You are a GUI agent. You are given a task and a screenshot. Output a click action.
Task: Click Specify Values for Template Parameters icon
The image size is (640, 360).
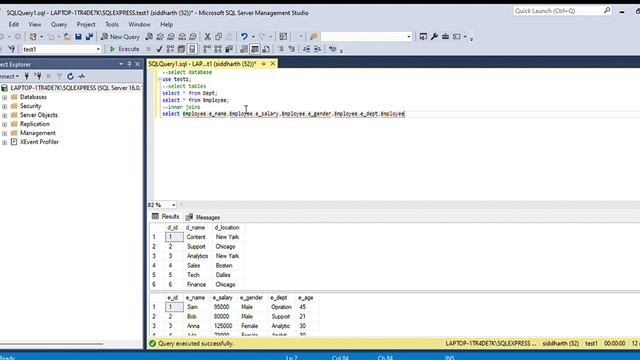[333, 49]
